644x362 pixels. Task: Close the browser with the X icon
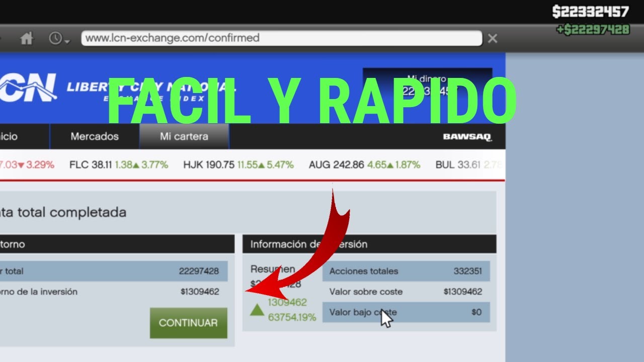tap(493, 38)
